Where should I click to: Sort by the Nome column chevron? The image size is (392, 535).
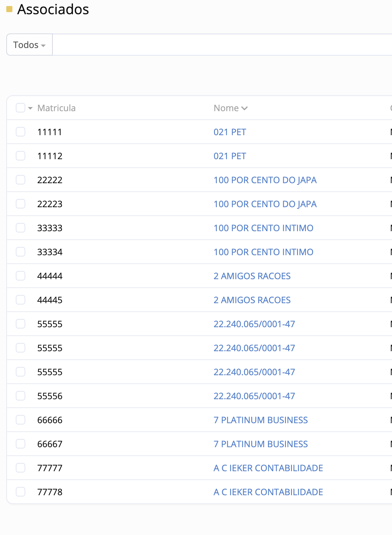(x=244, y=108)
